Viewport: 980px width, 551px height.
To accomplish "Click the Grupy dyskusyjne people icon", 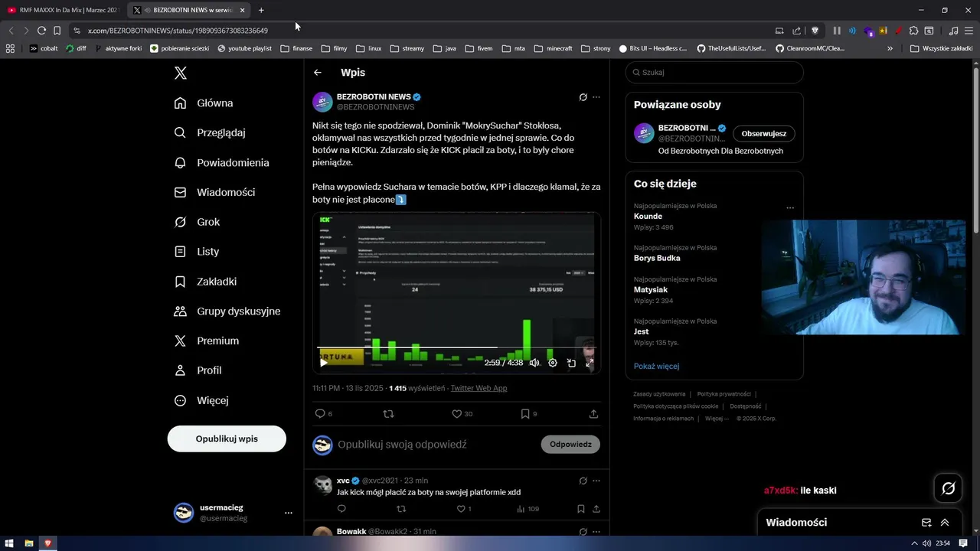I will 180,311.
